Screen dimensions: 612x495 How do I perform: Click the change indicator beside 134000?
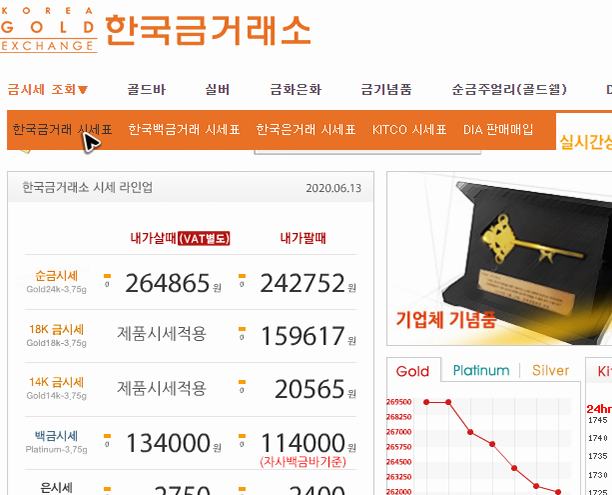tap(107, 441)
